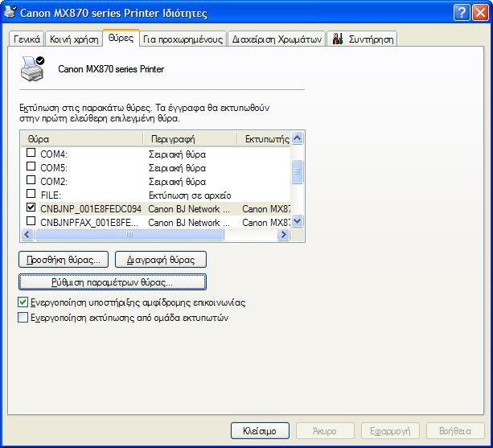Screen dimensions: 493x448
Task: Check the COM2: port checkbox
Action: click(31, 180)
